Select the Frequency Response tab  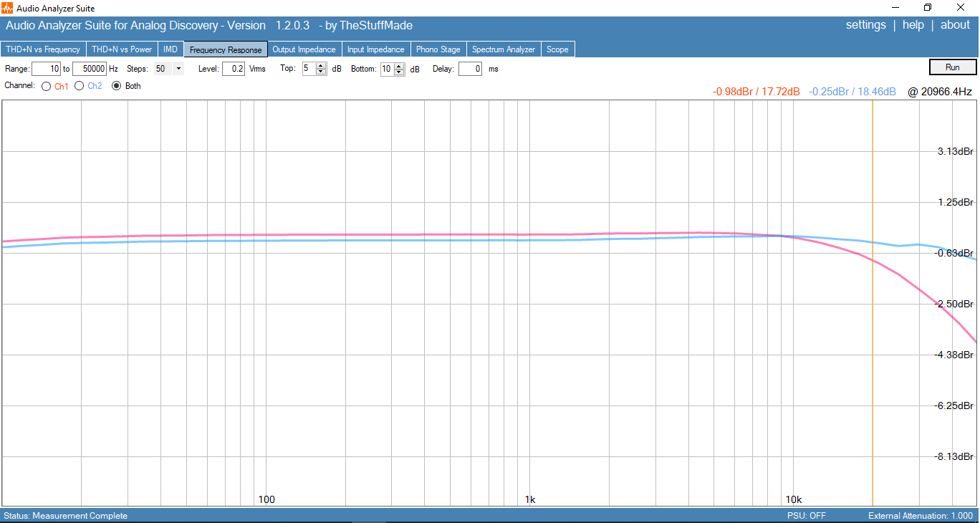226,49
